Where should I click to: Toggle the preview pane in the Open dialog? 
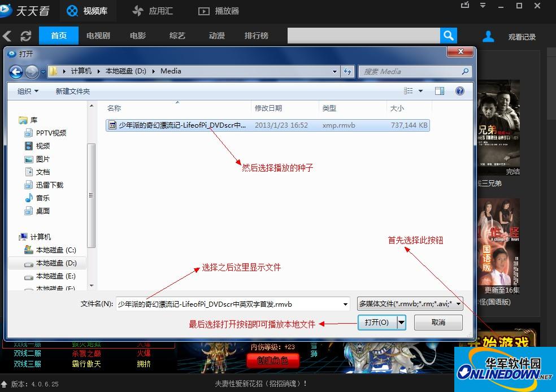point(439,90)
